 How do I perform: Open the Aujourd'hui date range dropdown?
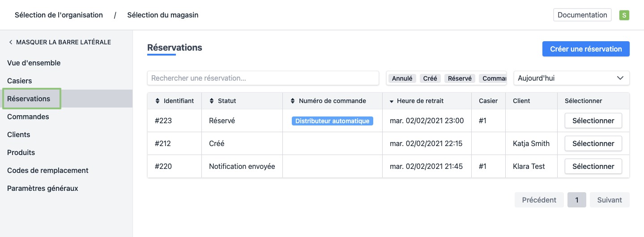[571, 78]
